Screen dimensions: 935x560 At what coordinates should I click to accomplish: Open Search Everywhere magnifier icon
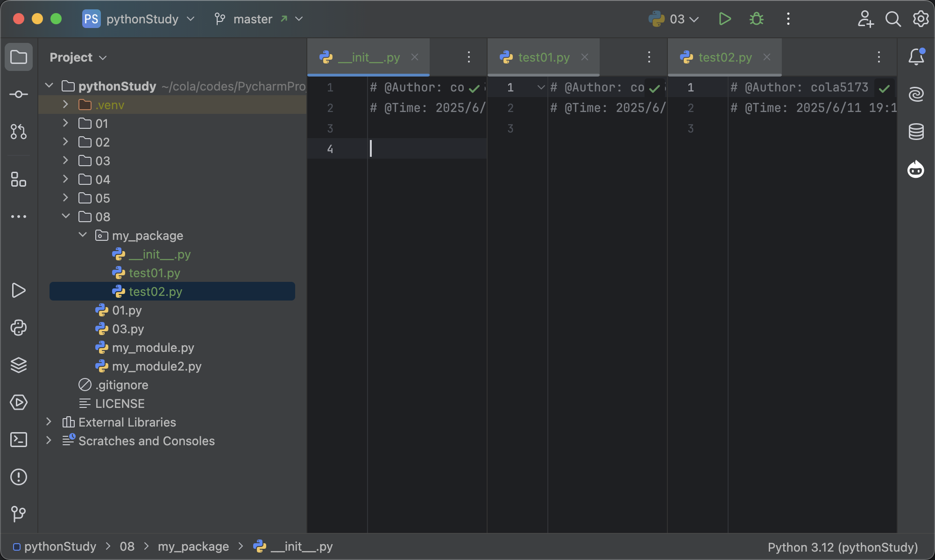coord(893,19)
